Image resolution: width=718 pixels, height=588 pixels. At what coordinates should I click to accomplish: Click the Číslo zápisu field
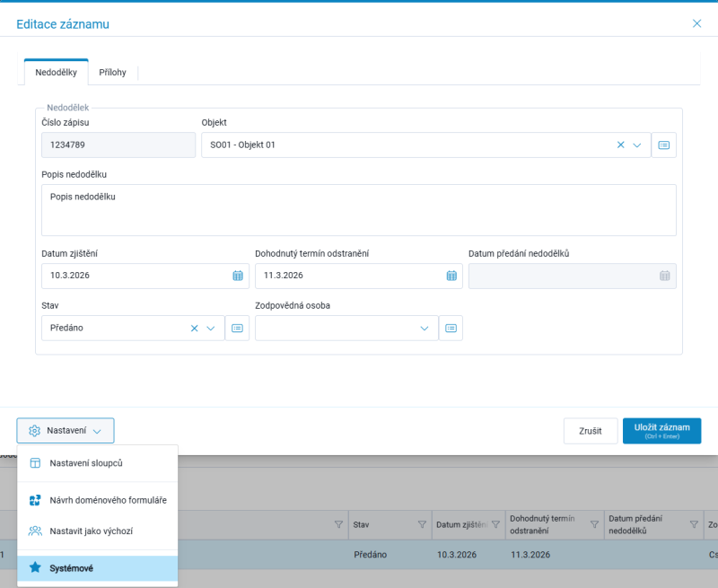[118, 145]
